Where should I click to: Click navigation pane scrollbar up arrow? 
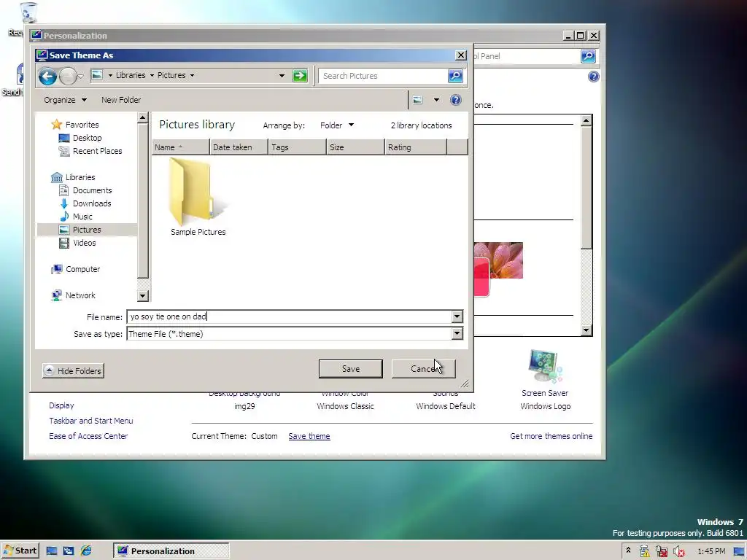142,117
